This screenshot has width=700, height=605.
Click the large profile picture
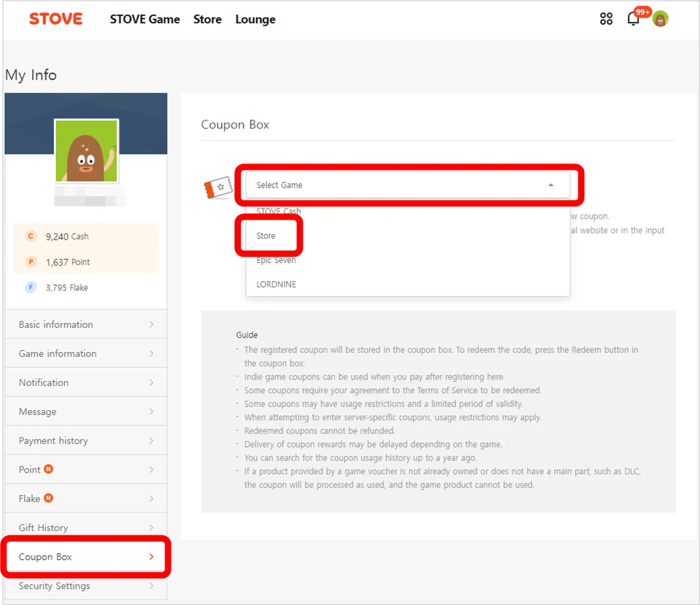(86, 151)
